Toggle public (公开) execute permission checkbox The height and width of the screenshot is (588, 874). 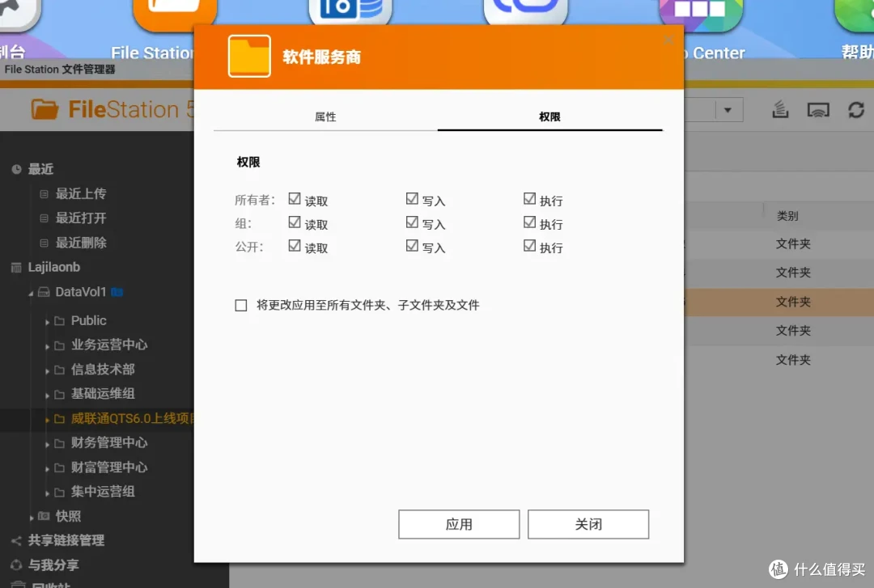pyautogui.click(x=529, y=246)
